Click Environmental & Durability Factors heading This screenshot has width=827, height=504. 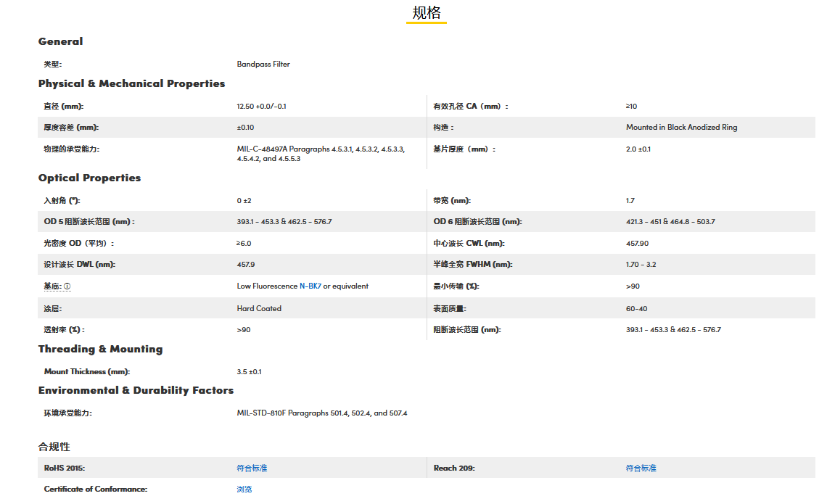point(136,390)
